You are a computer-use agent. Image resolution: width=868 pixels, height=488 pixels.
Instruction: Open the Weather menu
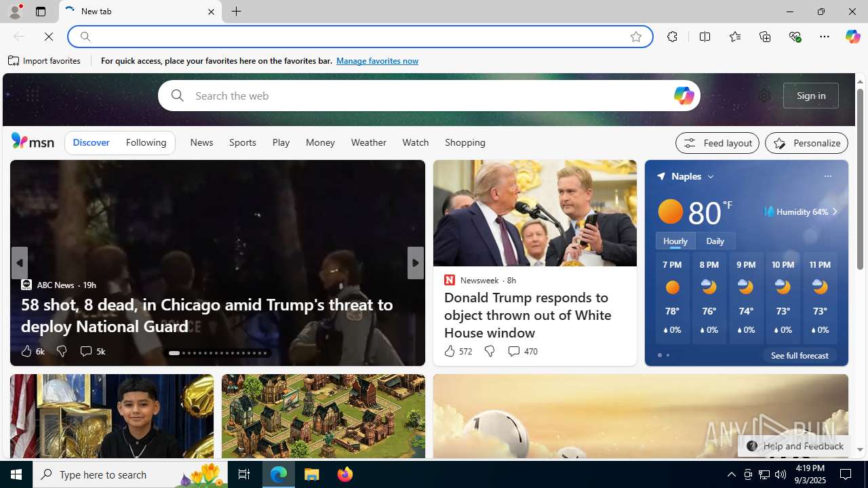coord(368,142)
